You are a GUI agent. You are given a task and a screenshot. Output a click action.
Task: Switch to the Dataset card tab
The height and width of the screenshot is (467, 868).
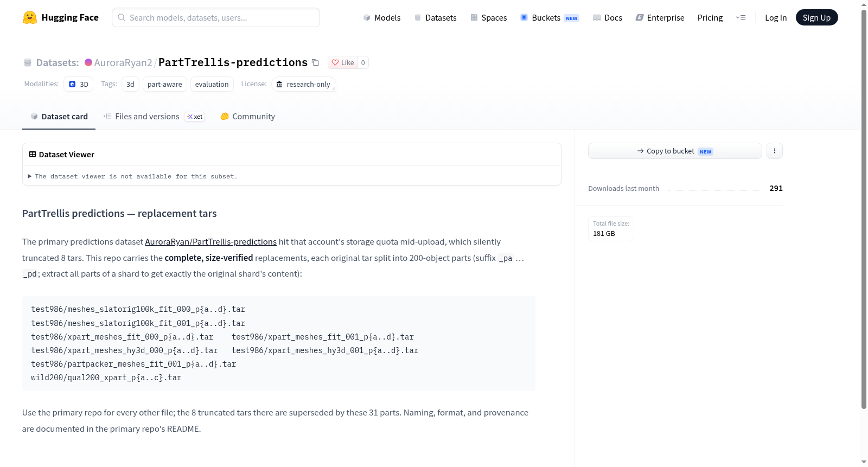(59, 117)
